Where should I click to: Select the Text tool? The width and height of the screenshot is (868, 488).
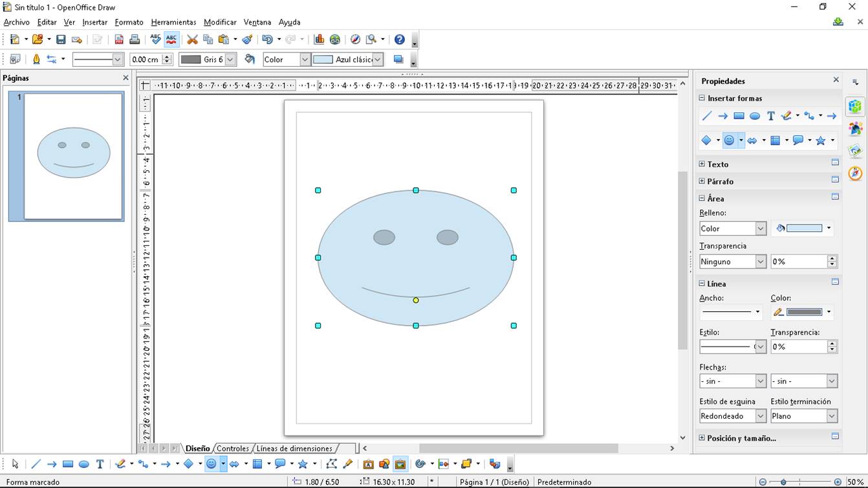coord(100,463)
